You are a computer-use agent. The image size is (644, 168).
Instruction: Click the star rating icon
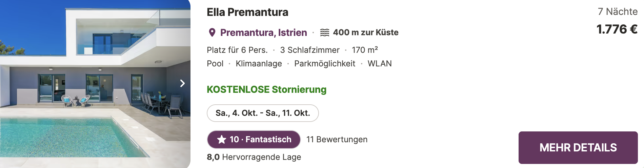[x=222, y=140]
